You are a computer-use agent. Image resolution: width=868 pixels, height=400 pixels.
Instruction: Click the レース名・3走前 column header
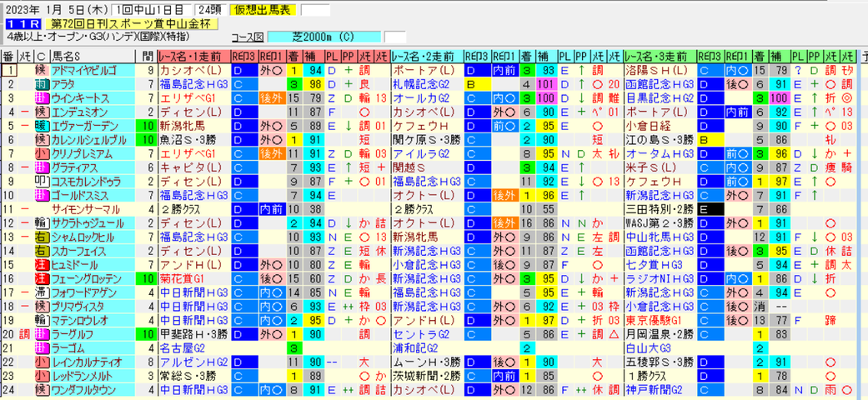pos(660,56)
